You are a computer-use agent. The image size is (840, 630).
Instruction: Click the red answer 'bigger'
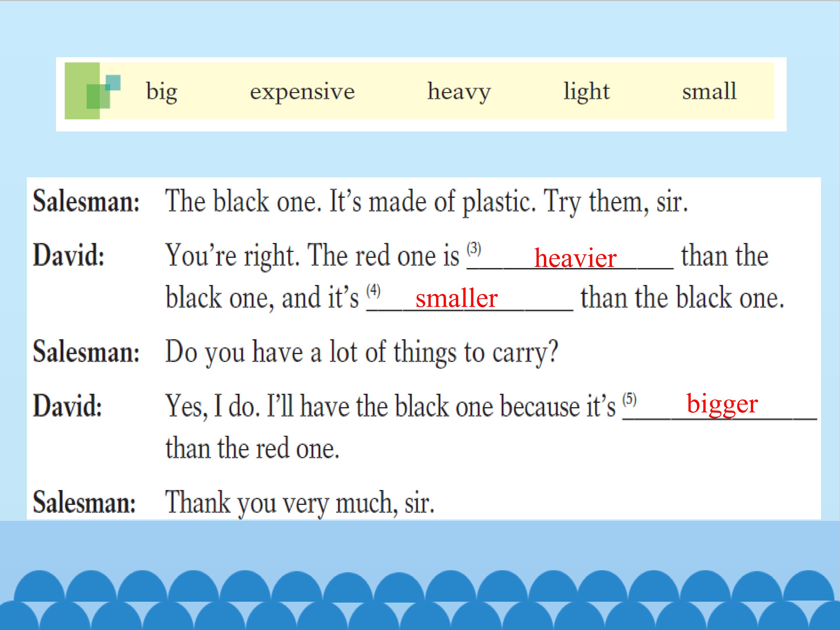pos(722,404)
